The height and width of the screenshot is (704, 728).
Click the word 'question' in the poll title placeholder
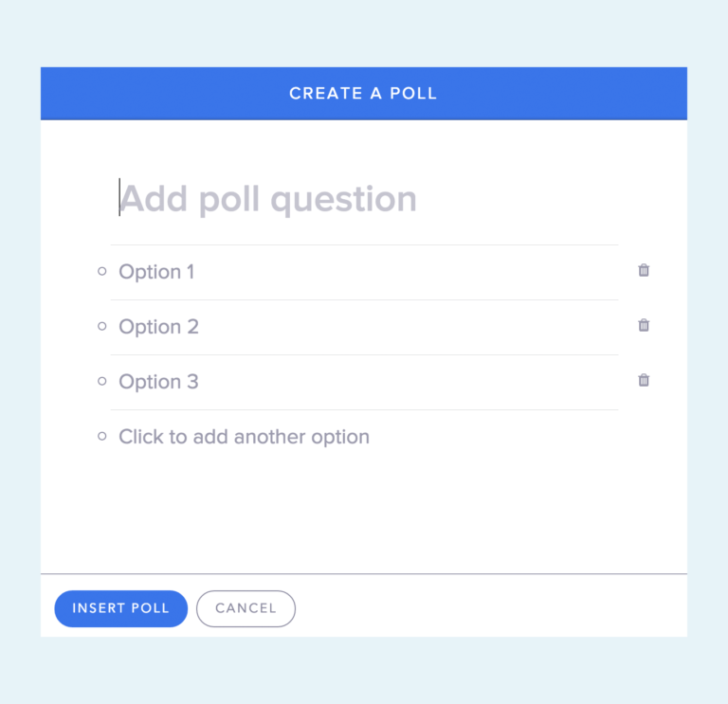[343, 200]
